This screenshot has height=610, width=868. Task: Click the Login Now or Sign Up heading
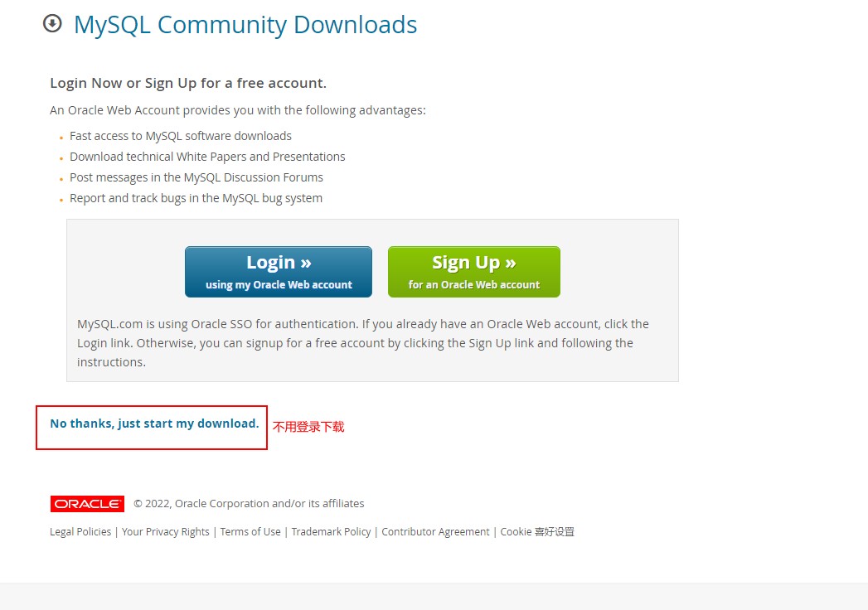(x=188, y=83)
